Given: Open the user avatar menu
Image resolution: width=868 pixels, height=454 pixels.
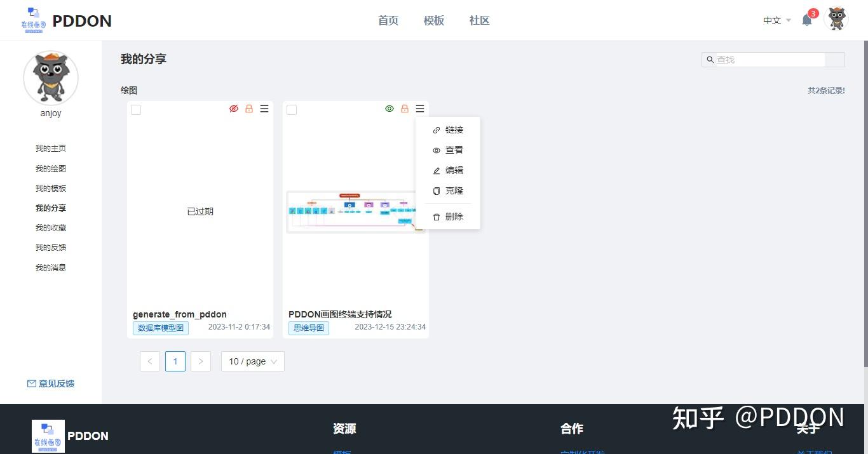Looking at the screenshot, I should [836, 20].
